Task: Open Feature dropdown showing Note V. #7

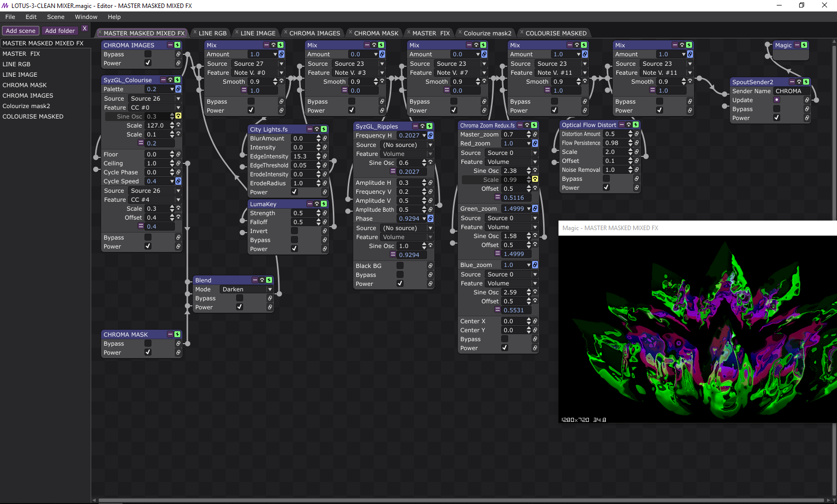Action: (x=461, y=73)
